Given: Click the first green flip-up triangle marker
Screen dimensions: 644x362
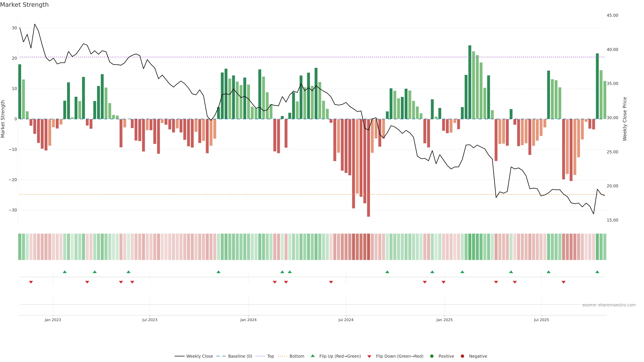Looking at the screenshot, I should pyautogui.click(x=65, y=272).
